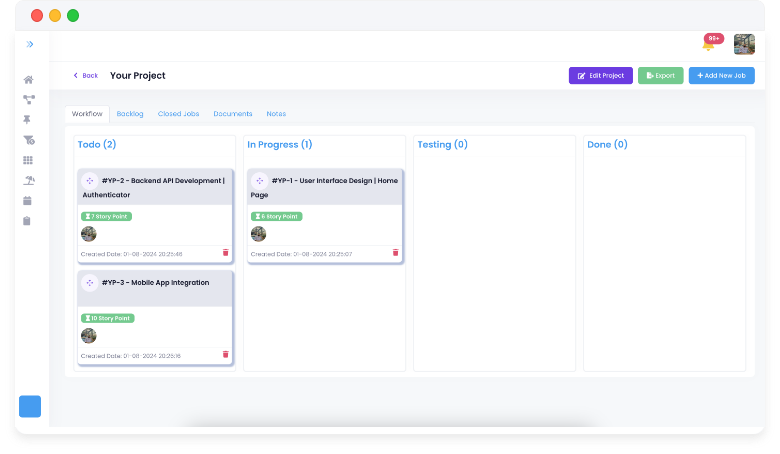Click the Edit Project button

coord(600,76)
